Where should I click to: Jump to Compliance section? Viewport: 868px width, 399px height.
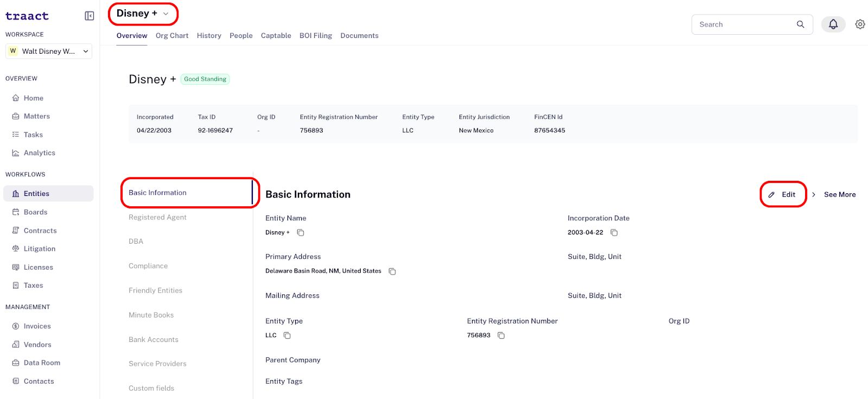pos(148,266)
